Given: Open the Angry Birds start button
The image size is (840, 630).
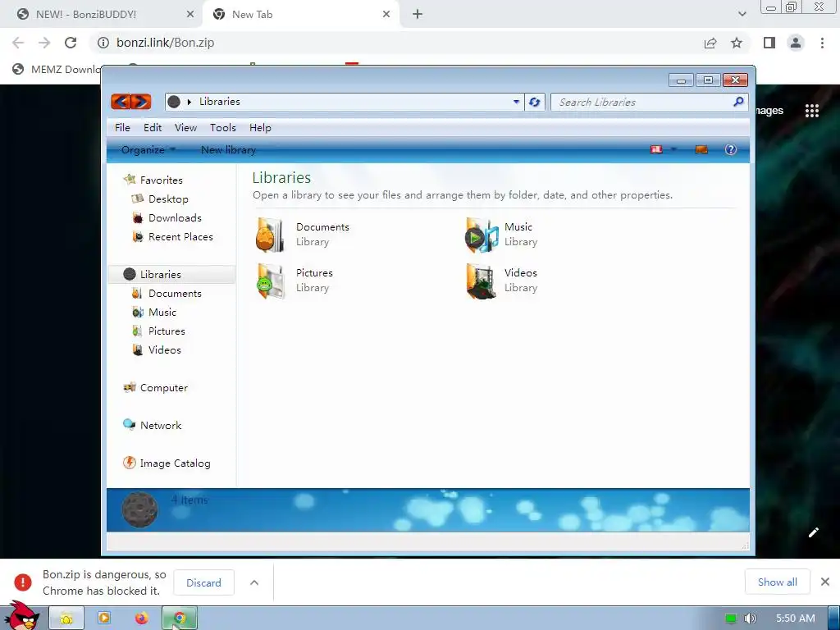Looking at the screenshot, I should (21, 615).
